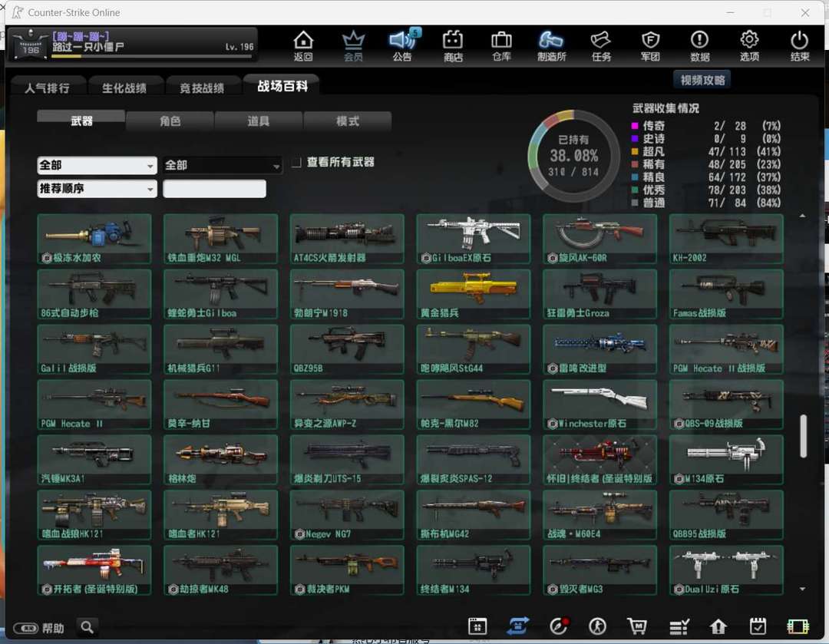Click the shopping cart M icon
This screenshot has width=829, height=644.
point(637,626)
